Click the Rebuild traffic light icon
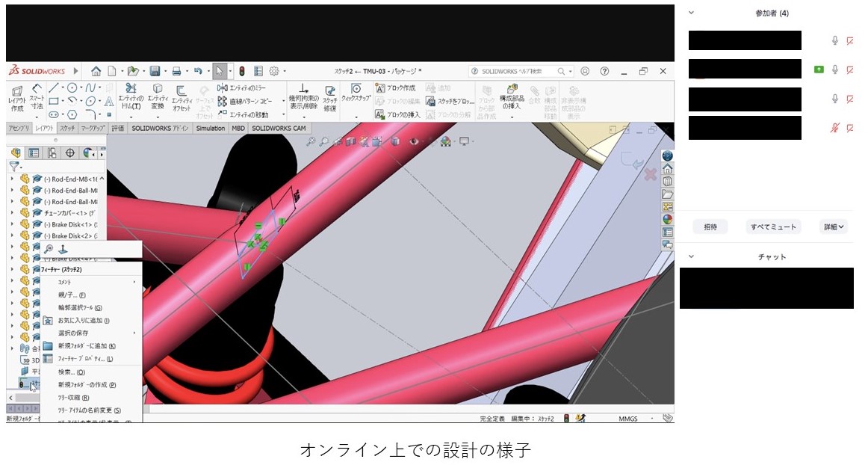 [x=241, y=71]
